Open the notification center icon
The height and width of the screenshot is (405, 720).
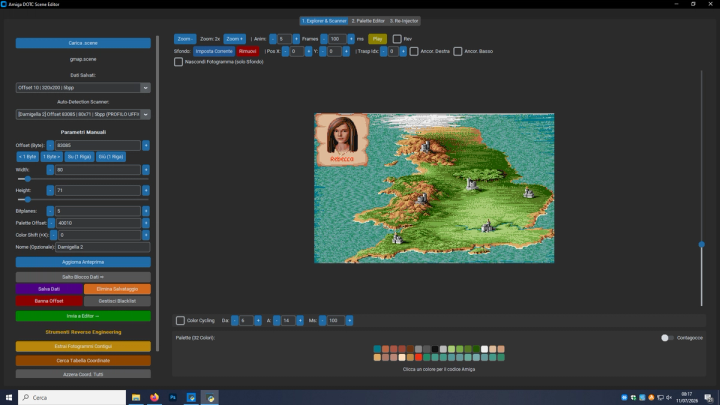(x=709, y=397)
